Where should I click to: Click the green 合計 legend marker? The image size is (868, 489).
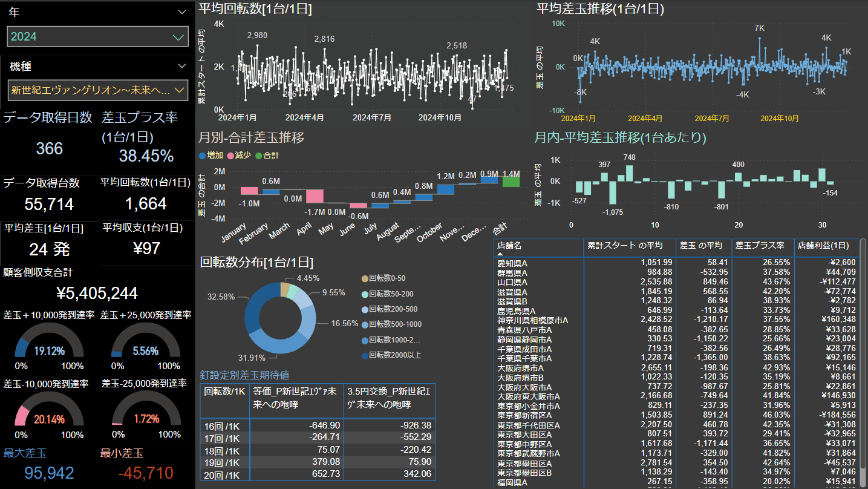tap(258, 156)
